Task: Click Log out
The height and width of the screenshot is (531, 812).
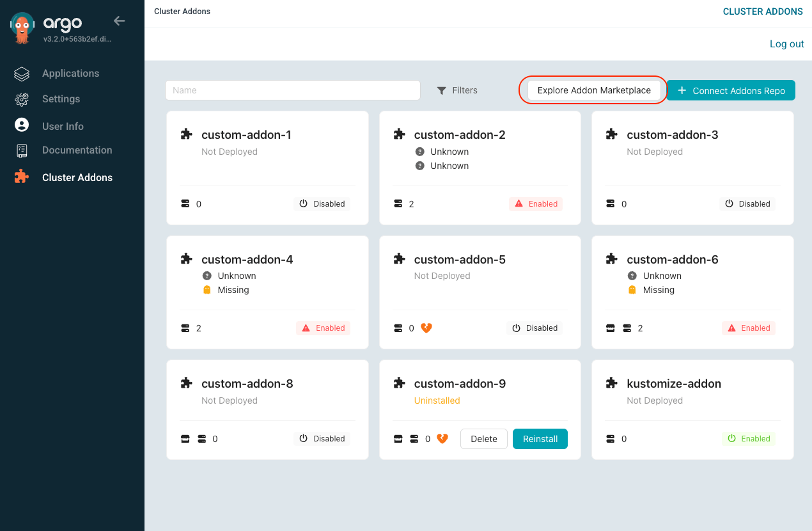Action: 786,44
